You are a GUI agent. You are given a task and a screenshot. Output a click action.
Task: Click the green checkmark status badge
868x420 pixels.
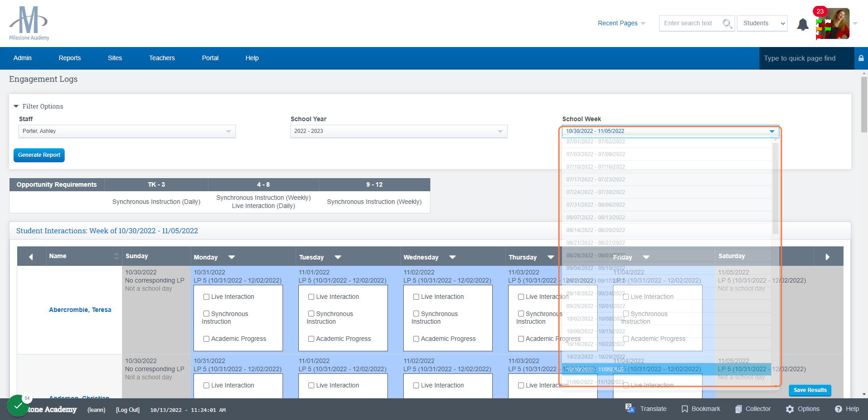(x=18, y=406)
